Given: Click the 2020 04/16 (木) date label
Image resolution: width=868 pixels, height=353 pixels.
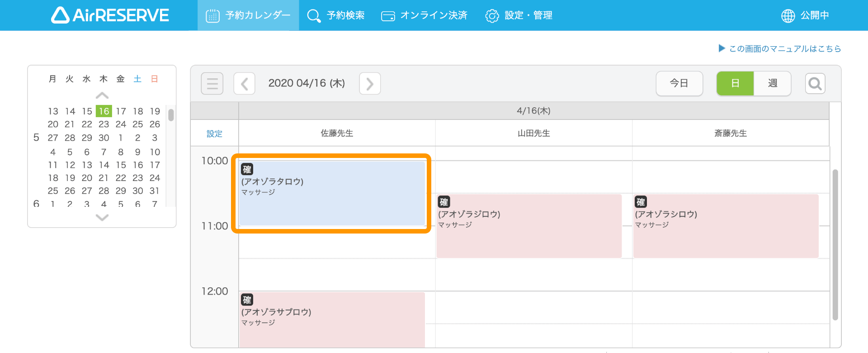Looking at the screenshot, I should pyautogui.click(x=307, y=83).
